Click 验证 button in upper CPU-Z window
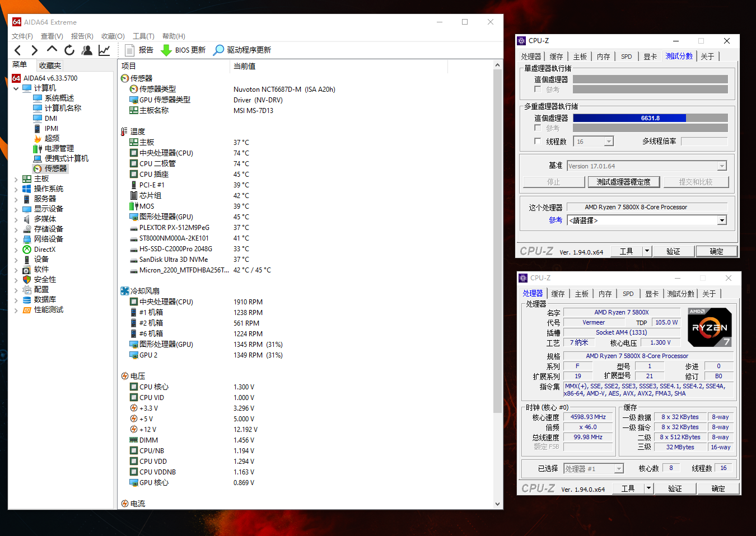 coord(673,252)
